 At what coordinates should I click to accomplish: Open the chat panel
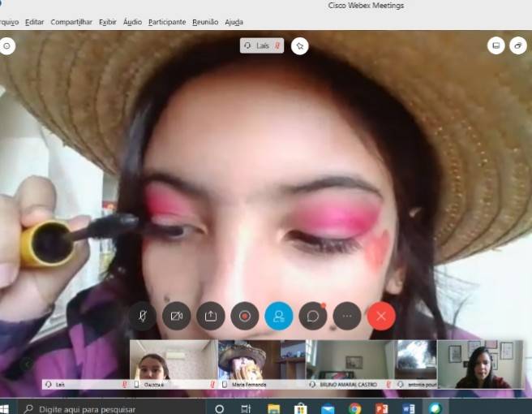tap(313, 316)
